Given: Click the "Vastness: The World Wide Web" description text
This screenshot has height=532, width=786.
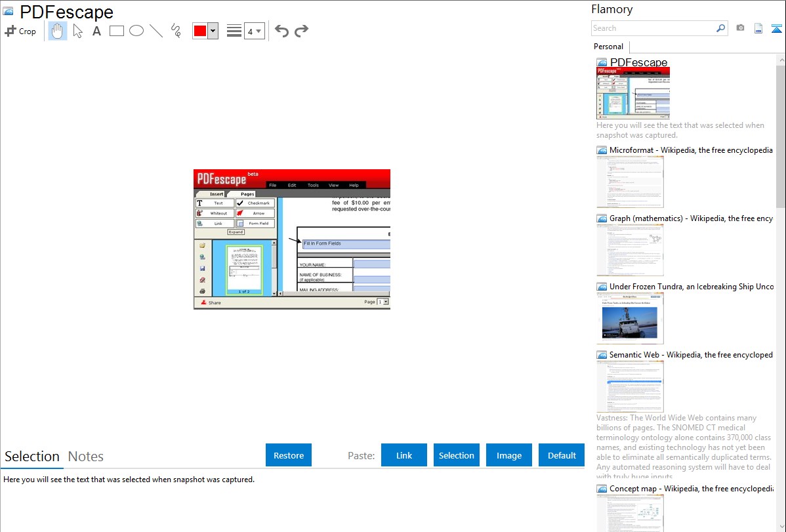Looking at the screenshot, I should coord(684,447).
